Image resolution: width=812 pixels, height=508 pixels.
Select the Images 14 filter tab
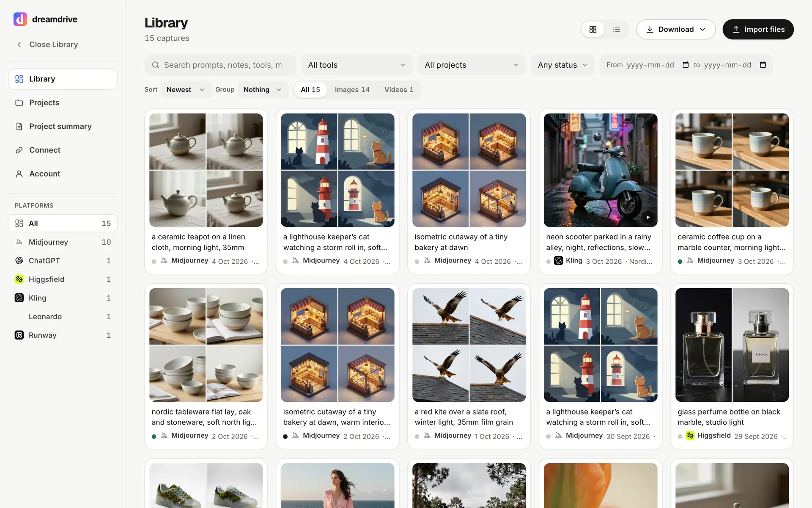tap(352, 90)
